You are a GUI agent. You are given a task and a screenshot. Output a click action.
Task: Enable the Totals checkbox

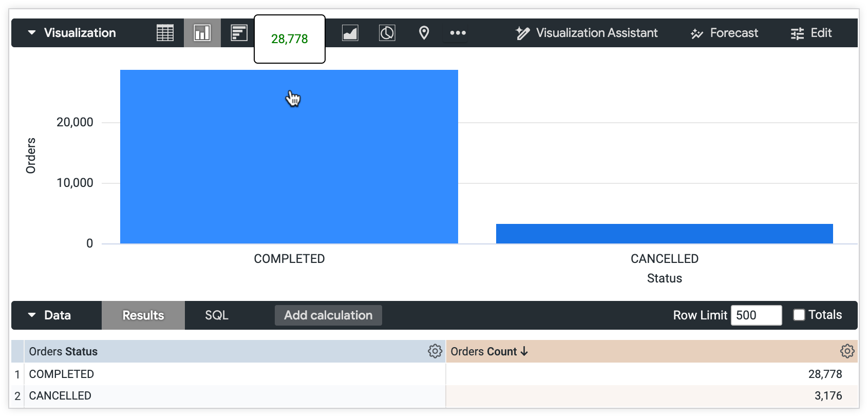pos(798,315)
